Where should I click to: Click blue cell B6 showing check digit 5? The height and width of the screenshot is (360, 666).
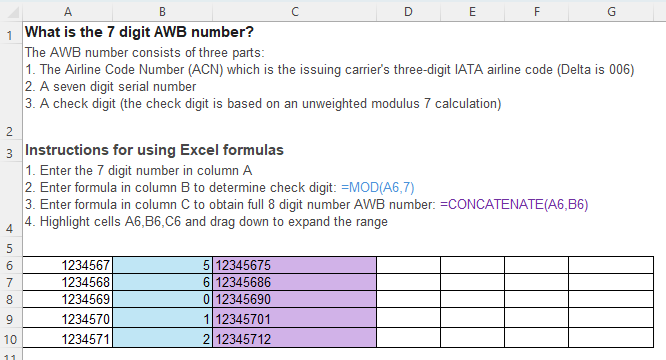point(162,265)
